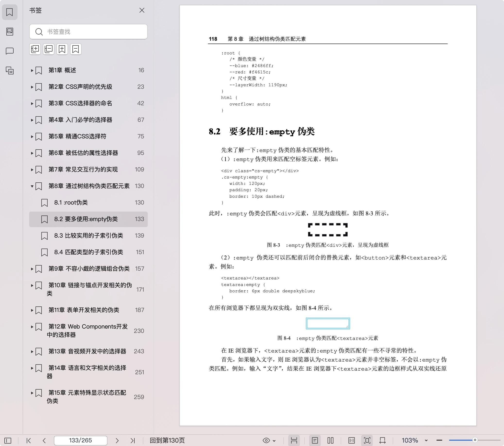Go to the next page
504x446 pixels.
117,440
